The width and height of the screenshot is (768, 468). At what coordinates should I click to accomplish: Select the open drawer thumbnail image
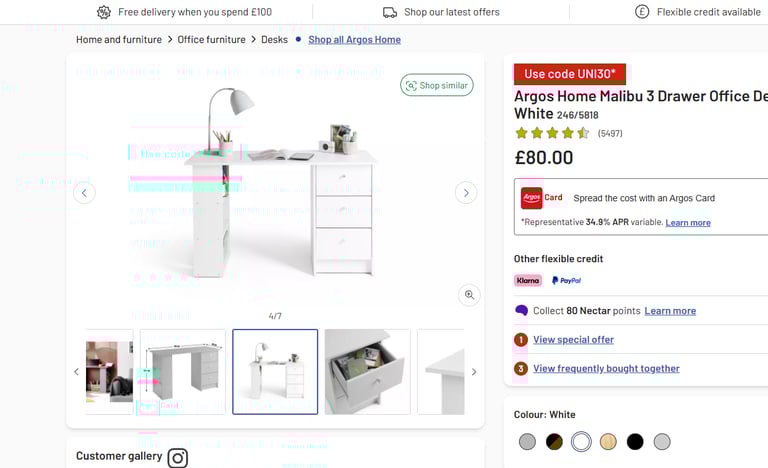[x=367, y=372]
